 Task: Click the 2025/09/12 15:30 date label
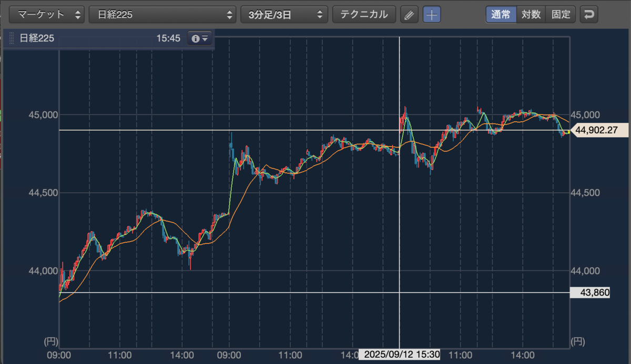[400, 354]
